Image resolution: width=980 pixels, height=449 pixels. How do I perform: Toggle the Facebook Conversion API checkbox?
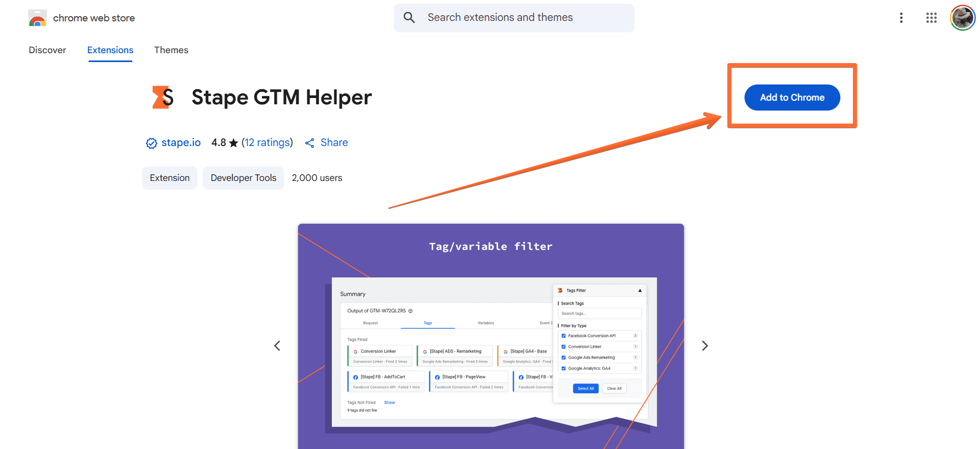point(563,336)
